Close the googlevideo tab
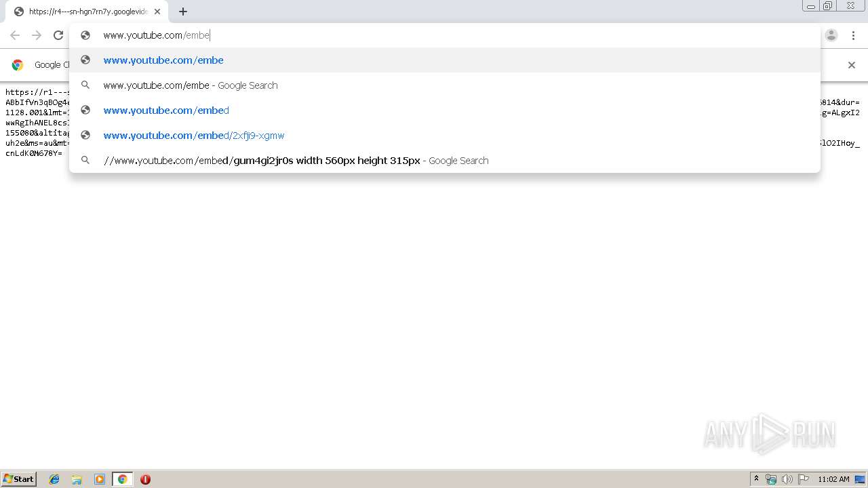The width and height of the screenshot is (868, 488). 157,12
